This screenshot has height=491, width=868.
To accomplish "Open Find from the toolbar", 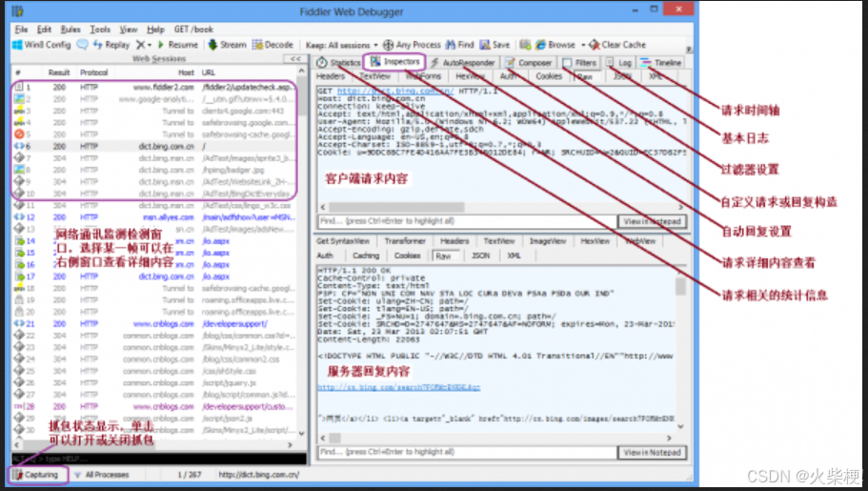I will [x=459, y=45].
